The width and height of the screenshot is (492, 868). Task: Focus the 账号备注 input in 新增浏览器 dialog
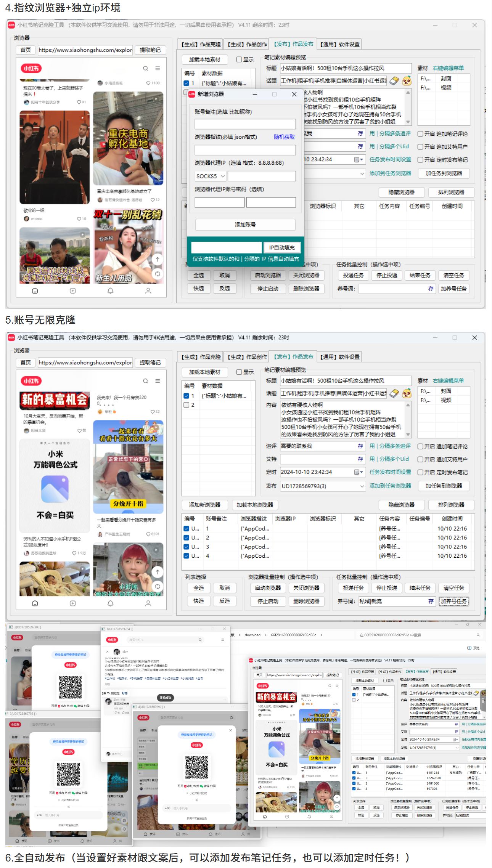[245, 124]
